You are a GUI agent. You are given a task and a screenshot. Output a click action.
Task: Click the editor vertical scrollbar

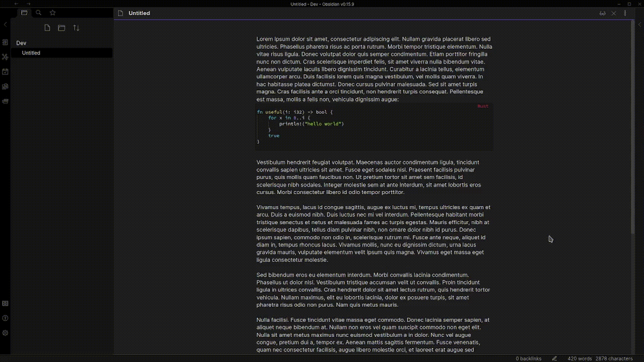point(633,127)
